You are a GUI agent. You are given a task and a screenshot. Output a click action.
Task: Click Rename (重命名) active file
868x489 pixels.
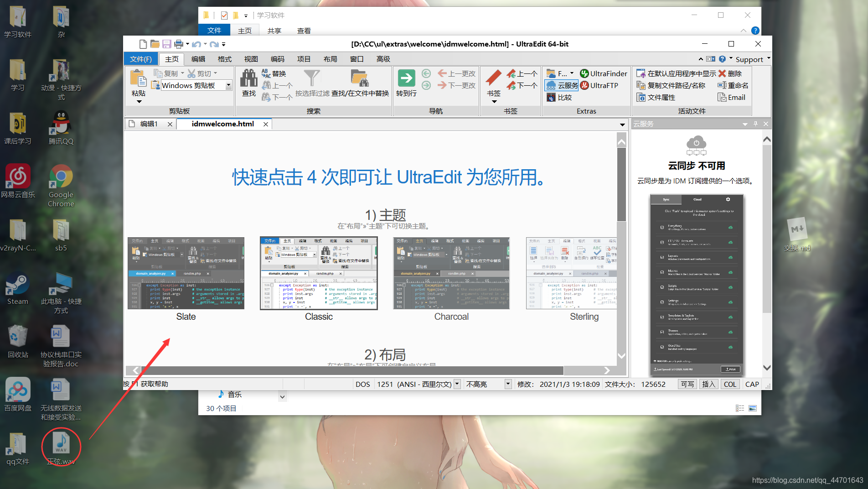pos(733,85)
